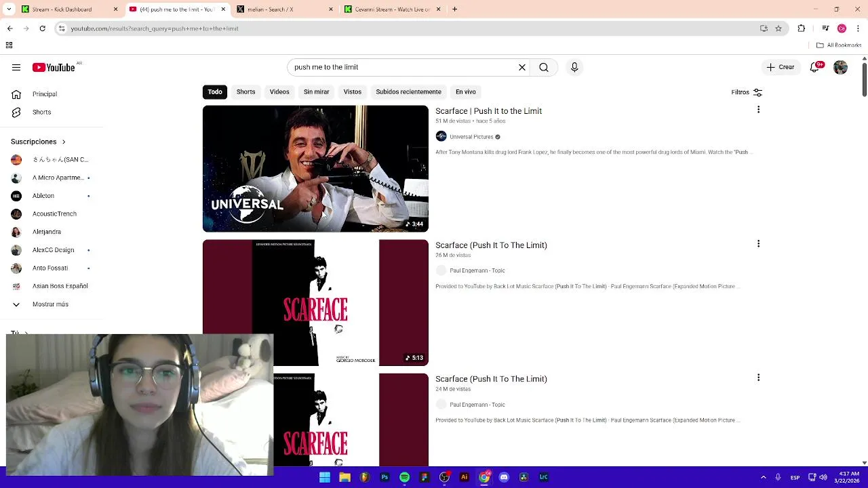Viewport: 868px width, 488px height.
Task: Bookmark this page with the star
Action: 778,28
